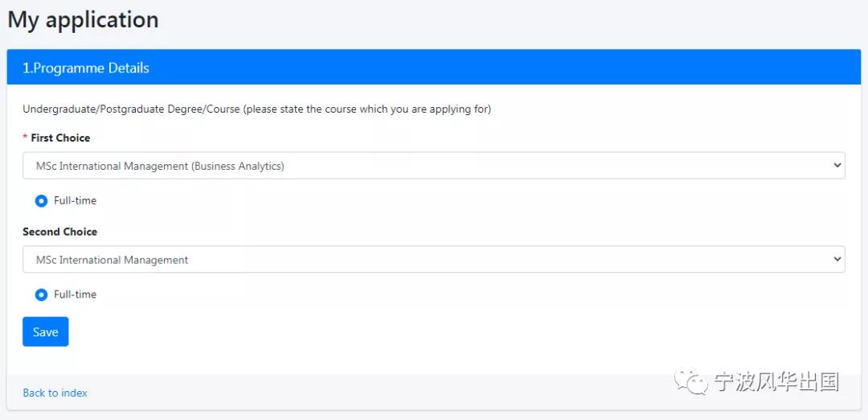Image resolution: width=868 pixels, height=420 pixels.
Task: Click the red asterisk beside First Choice
Action: point(25,138)
